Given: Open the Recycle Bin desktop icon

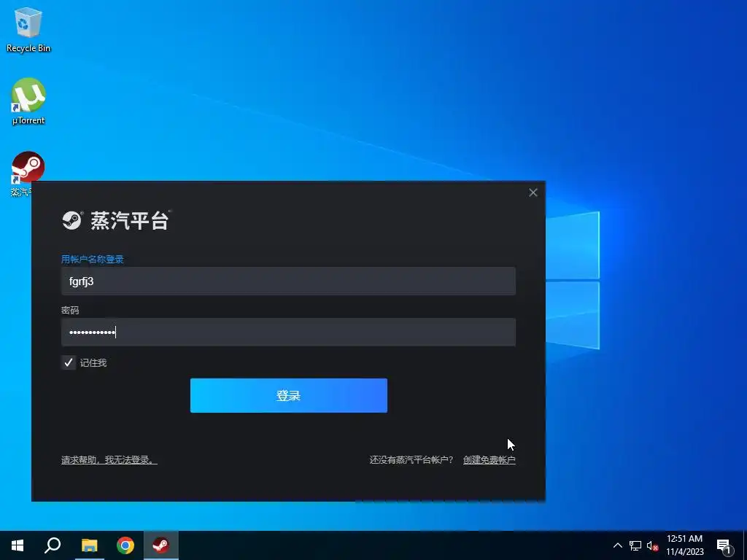Looking at the screenshot, I should click(28, 29).
